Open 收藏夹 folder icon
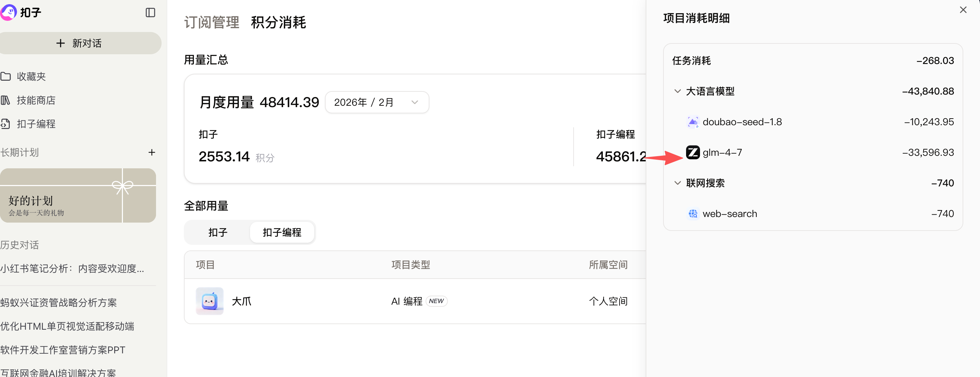The height and width of the screenshot is (377, 980). (x=6, y=77)
